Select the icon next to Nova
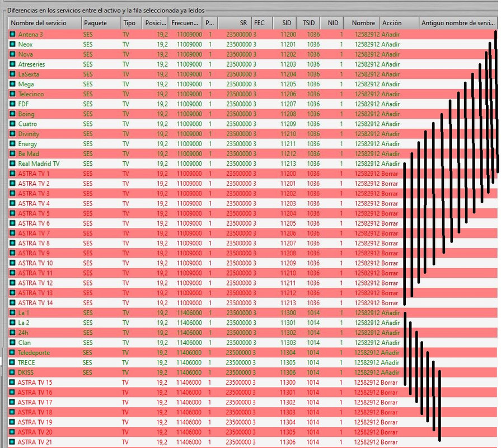Viewport: 501px width, 448px height. [x=12, y=54]
